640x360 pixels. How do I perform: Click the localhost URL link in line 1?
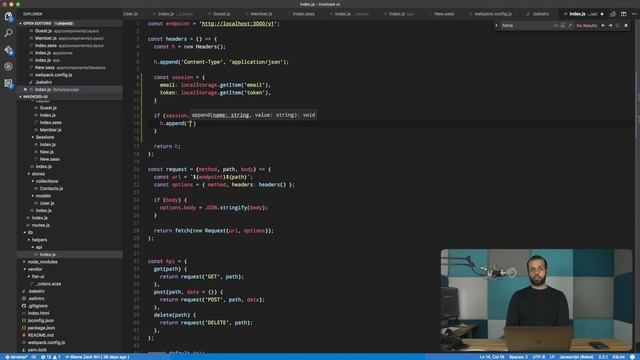[x=238, y=24]
